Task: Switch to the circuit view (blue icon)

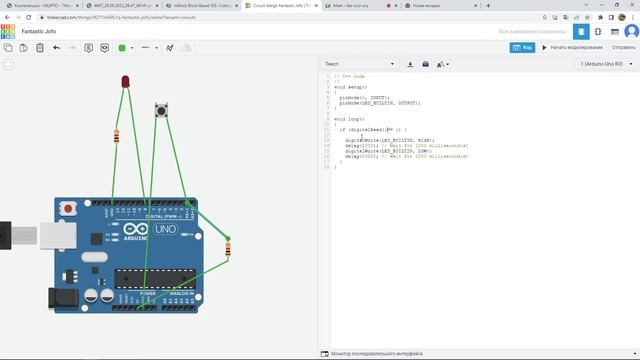Action: (581, 31)
